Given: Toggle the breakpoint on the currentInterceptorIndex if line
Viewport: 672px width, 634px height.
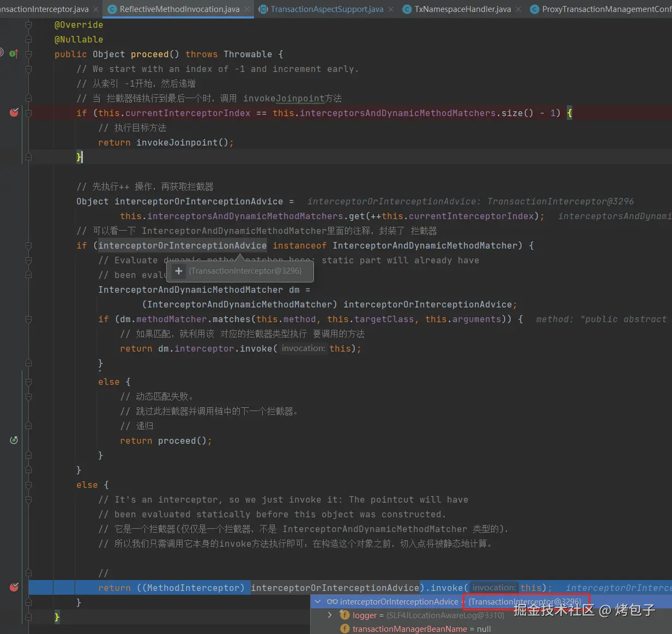Looking at the screenshot, I should tap(14, 112).
